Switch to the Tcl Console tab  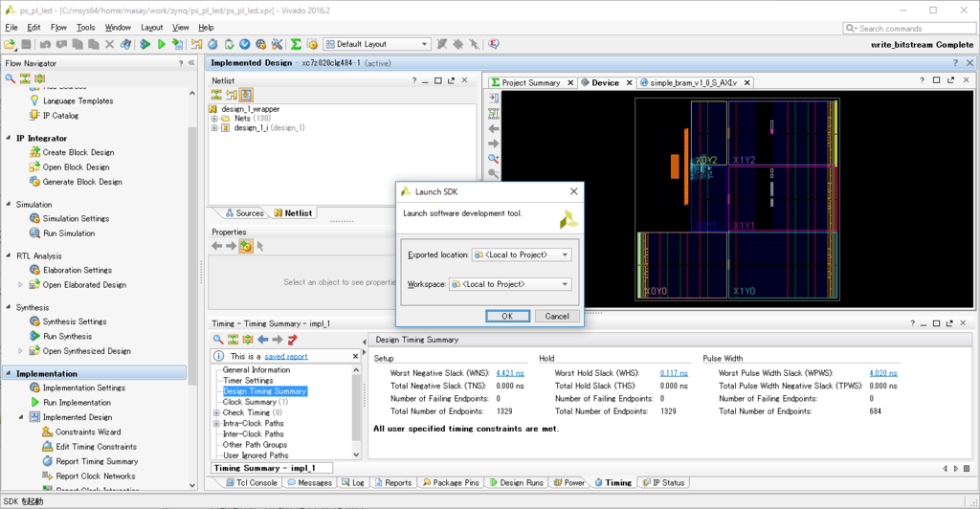click(252, 483)
